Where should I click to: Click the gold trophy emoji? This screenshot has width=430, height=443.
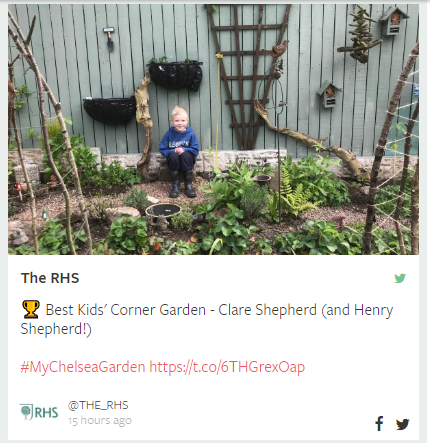point(31,309)
